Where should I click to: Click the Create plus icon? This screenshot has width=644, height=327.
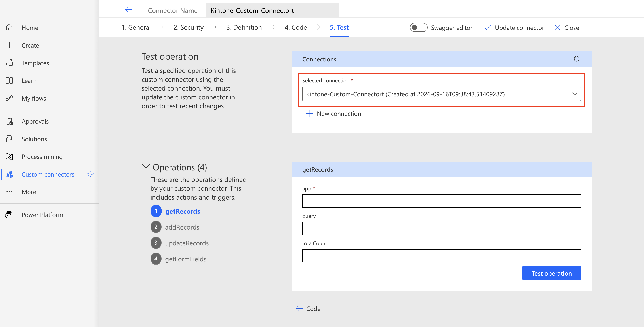(9, 45)
